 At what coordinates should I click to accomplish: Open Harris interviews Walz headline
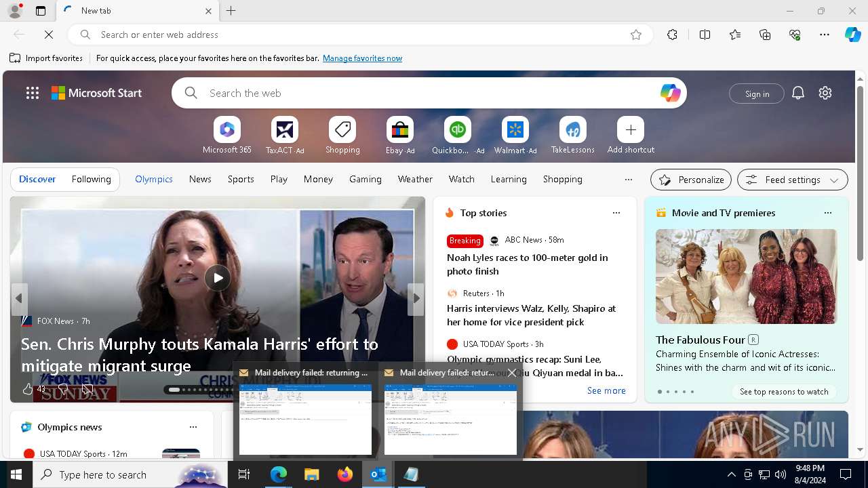pos(532,315)
